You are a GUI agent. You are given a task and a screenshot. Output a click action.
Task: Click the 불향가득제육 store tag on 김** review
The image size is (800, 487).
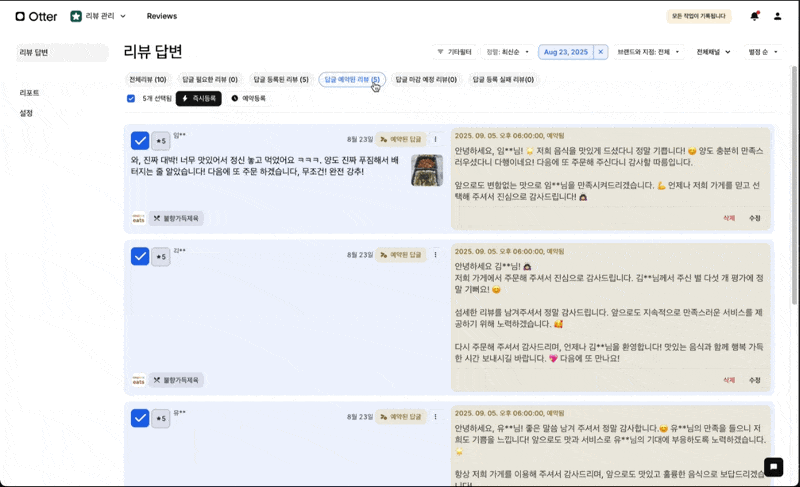[x=176, y=380]
